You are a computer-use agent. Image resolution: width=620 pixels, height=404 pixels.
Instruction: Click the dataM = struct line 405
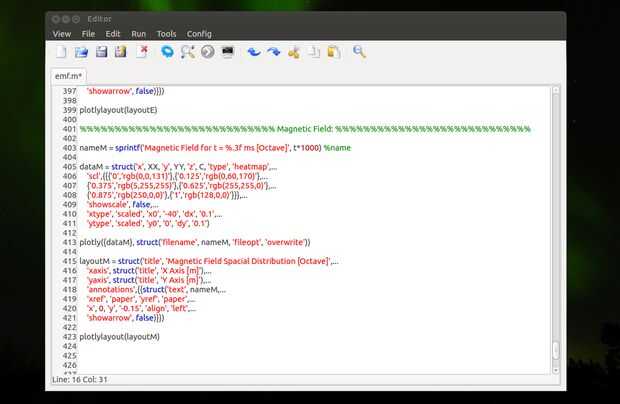pos(178,167)
